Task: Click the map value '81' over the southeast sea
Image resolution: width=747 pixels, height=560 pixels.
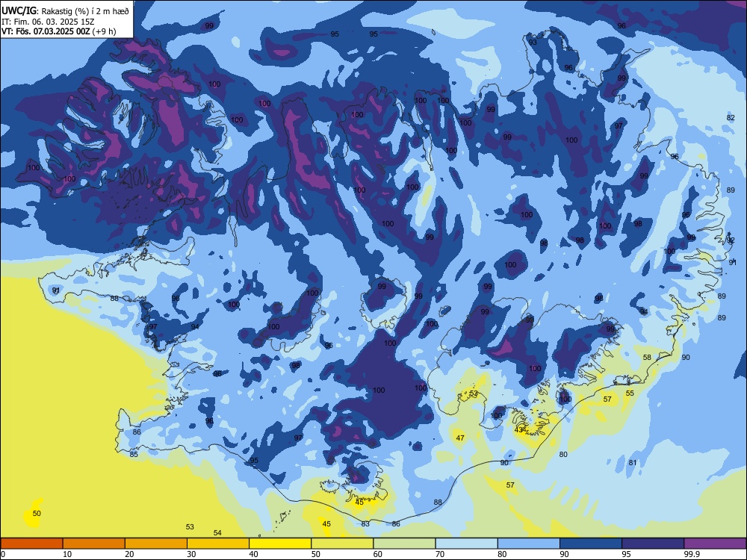Action: pos(633,462)
